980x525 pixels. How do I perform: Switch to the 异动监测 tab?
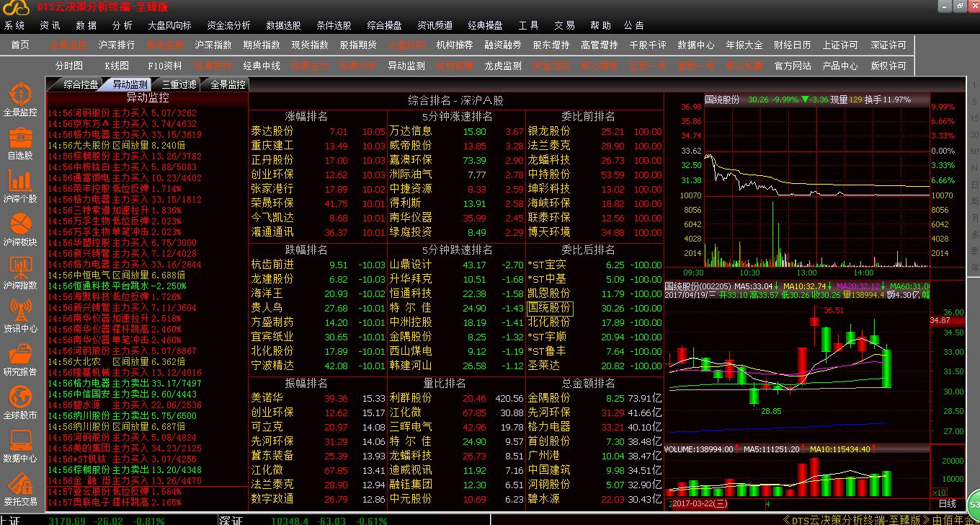pos(130,84)
